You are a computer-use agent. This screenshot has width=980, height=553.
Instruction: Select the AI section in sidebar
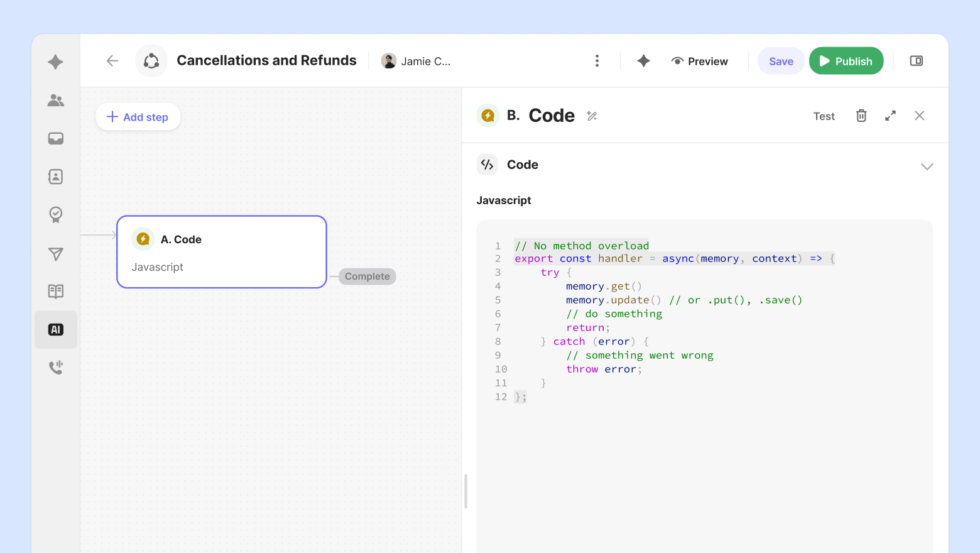tap(56, 330)
